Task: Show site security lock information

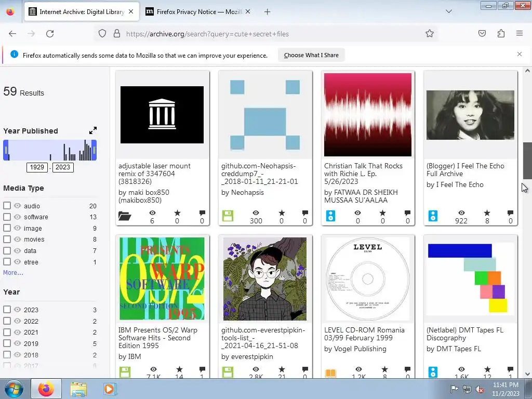Action: [x=117, y=34]
